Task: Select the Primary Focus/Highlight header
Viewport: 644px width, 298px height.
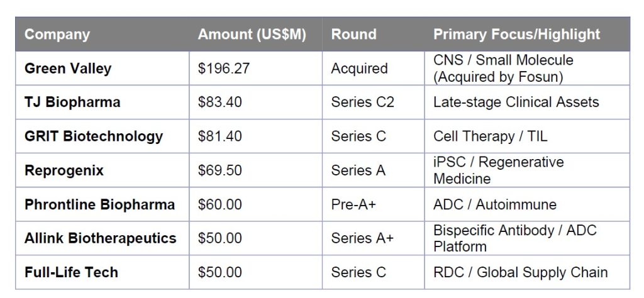Action: coord(516,35)
